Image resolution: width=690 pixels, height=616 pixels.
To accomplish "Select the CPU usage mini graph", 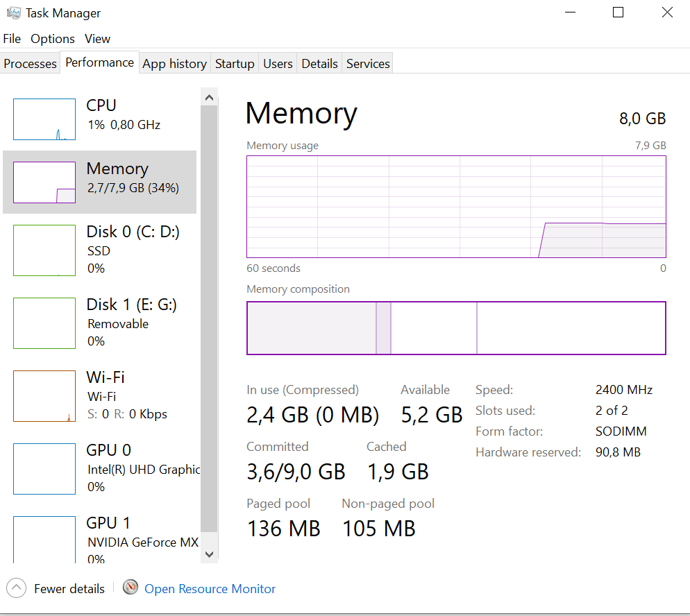I will pyautogui.click(x=44, y=119).
